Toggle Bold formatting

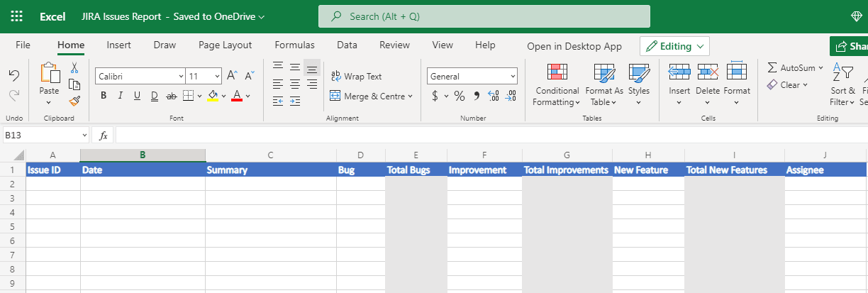click(x=104, y=96)
